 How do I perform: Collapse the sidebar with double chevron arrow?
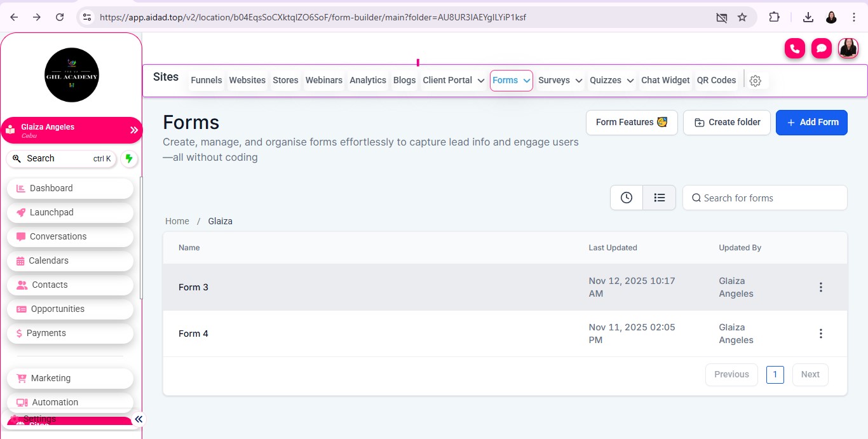tap(139, 419)
